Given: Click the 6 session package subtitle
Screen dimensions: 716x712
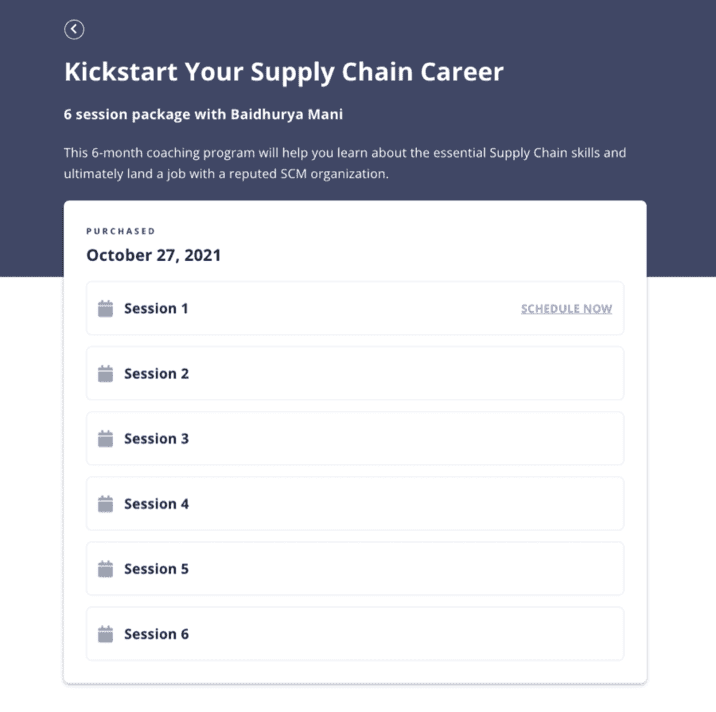Looking at the screenshot, I should (x=203, y=114).
